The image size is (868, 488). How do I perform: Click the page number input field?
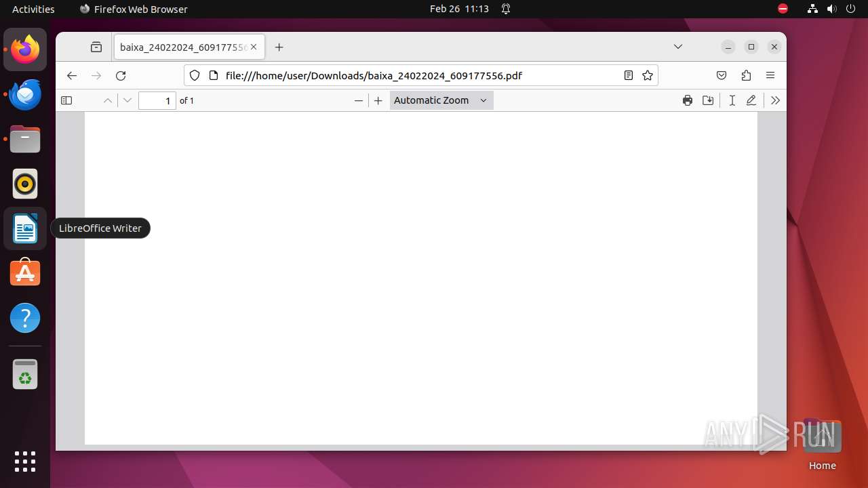point(157,100)
